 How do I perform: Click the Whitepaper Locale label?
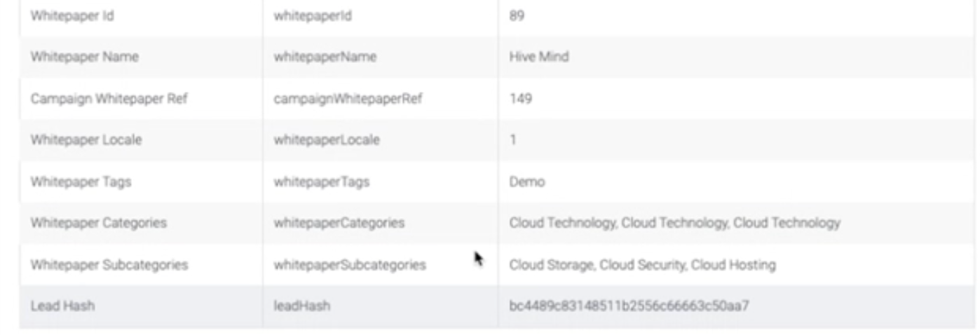coord(86,140)
